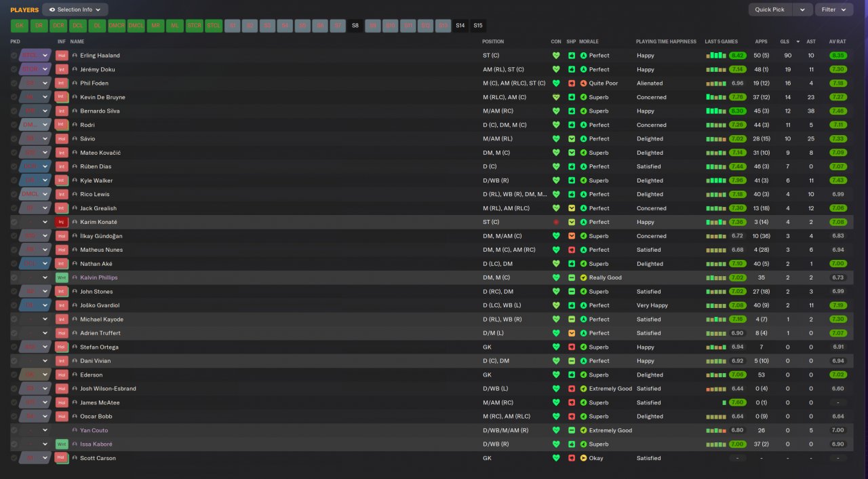This screenshot has height=479, width=868.
Task: Click Kalvin Phillips's Really Good morale icon
Action: pyautogui.click(x=583, y=277)
